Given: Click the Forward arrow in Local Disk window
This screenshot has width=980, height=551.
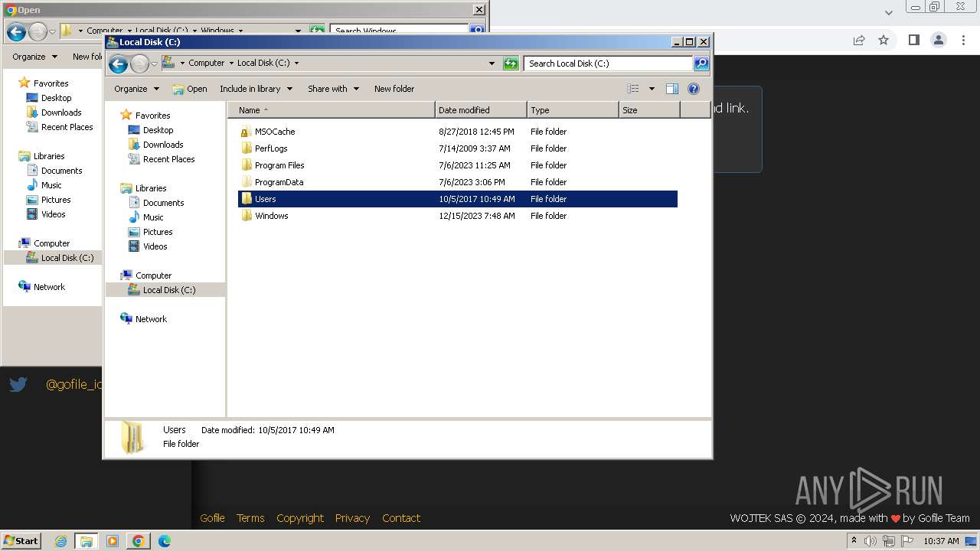Looking at the screenshot, I should (139, 64).
